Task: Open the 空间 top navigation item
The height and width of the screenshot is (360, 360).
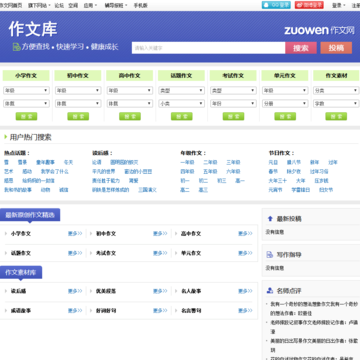Action: coord(73,5)
